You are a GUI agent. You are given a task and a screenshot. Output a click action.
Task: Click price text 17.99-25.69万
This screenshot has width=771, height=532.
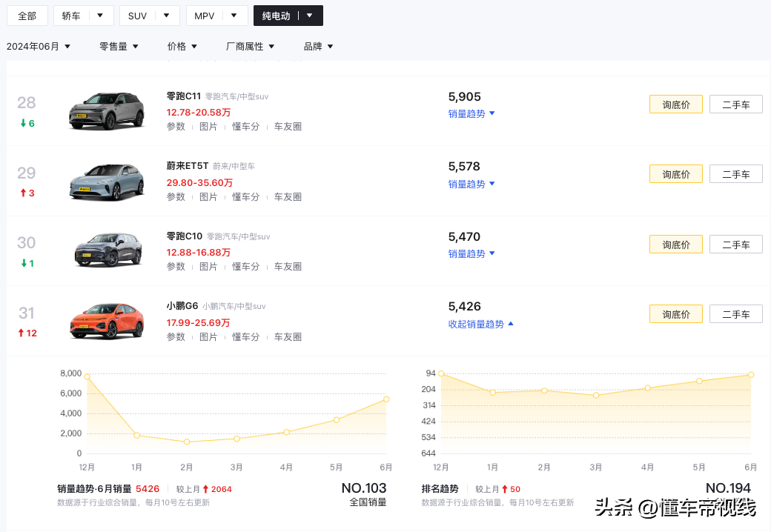[198, 323]
